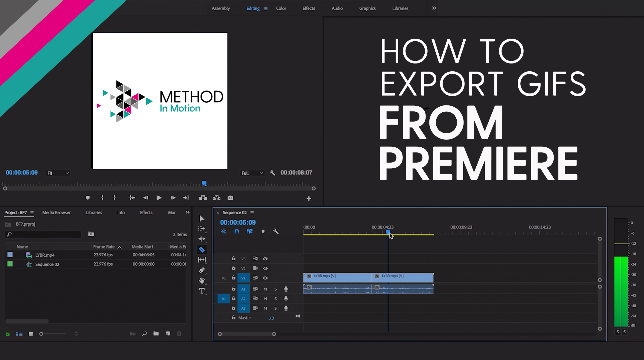Select the Selection tool arrow
The height and width of the screenshot is (360, 644).
pyautogui.click(x=202, y=219)
